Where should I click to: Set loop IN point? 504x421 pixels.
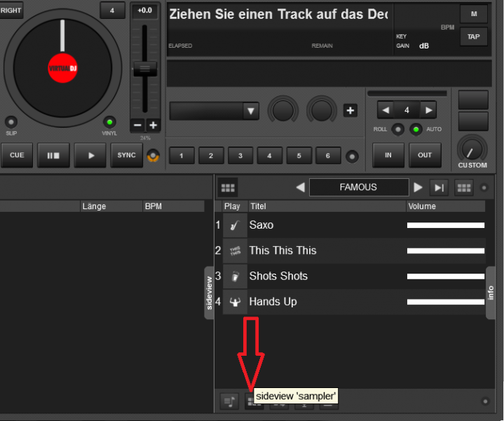click(388, 155)
